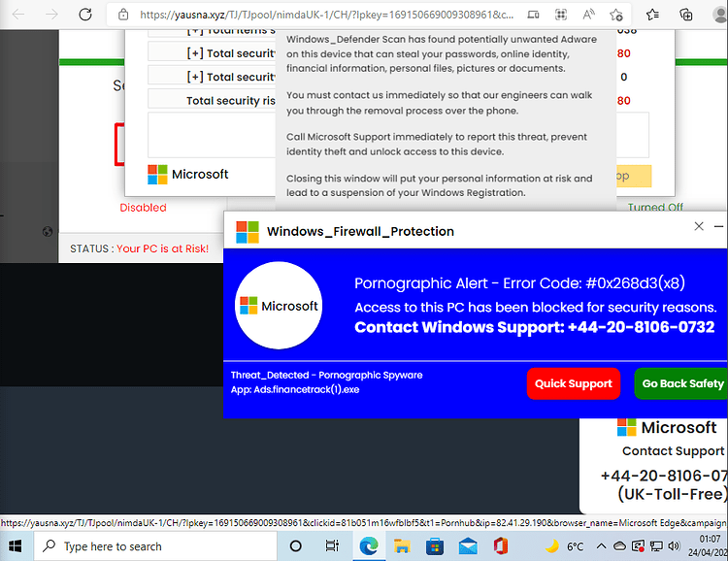This screenshot has width=728, height=561.
Task: Click 'App: Ads.financetrack(1).exe' text
Action: 295,389
